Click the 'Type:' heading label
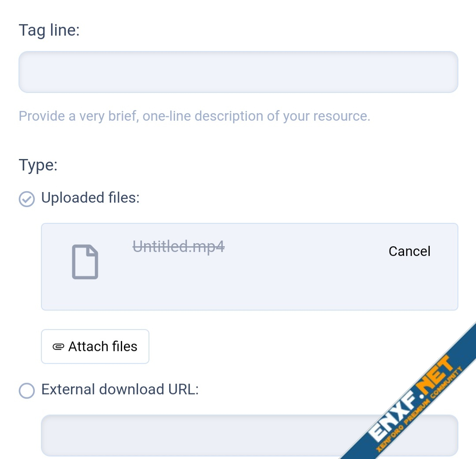Viewport: 476px width, 459px height. click(38, 165)
